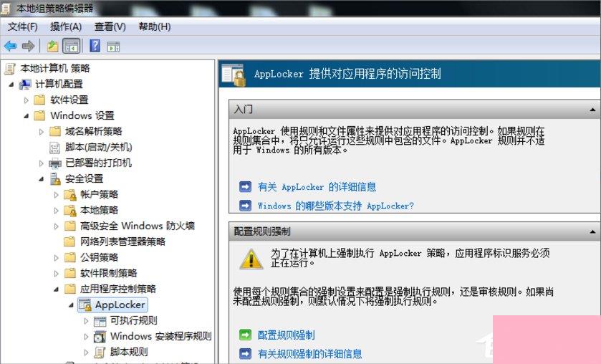Click the blue Help question mark icon
601x364 pixels.
coord(95,46)
